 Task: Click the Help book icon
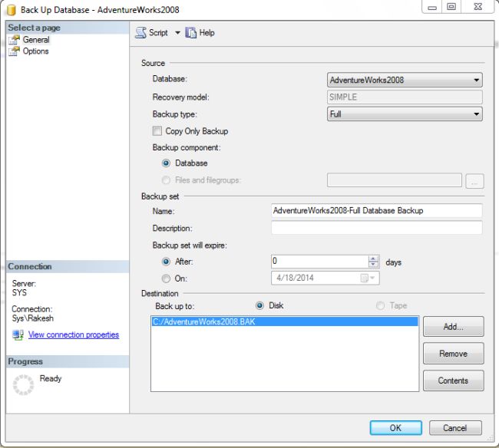tap(190, 32)
